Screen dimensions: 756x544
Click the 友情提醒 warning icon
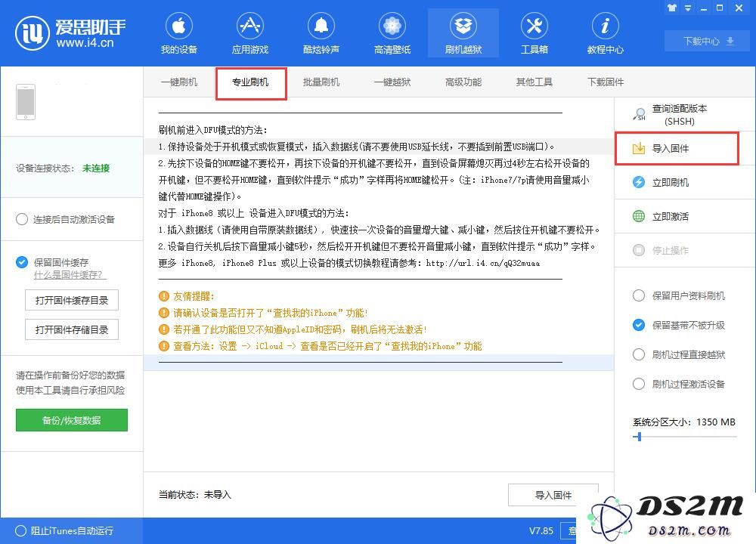click(164, 296)
